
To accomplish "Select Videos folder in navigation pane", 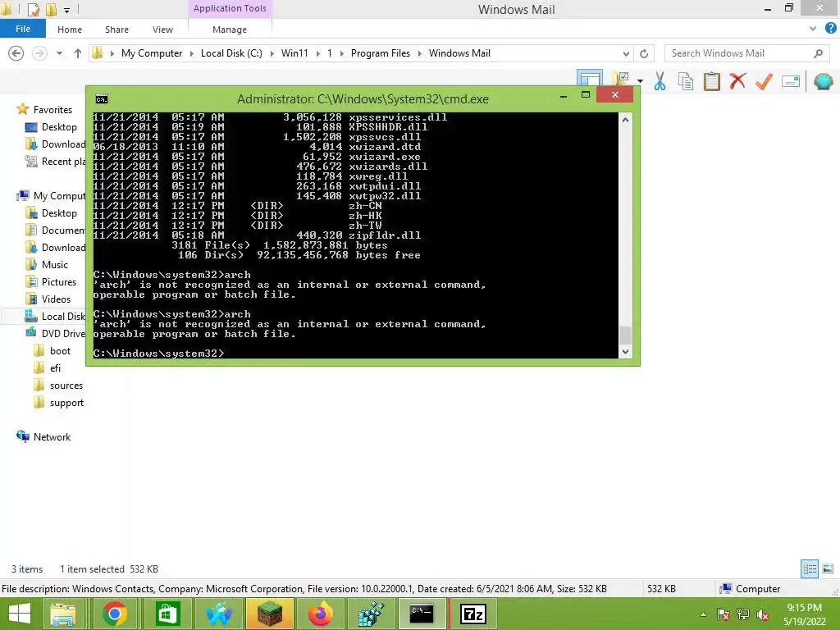I will click(56, 299).
